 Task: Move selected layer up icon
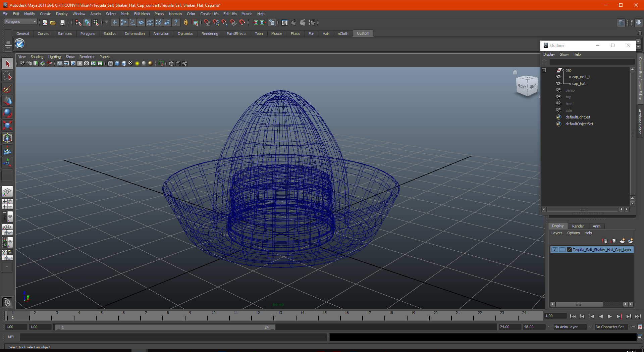coord(605,241)
